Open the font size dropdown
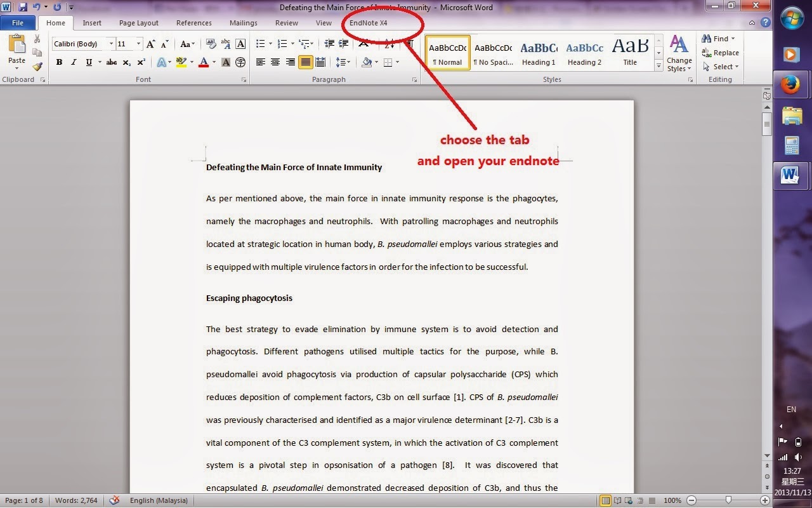The image size is (812, 508). (138, 44)
